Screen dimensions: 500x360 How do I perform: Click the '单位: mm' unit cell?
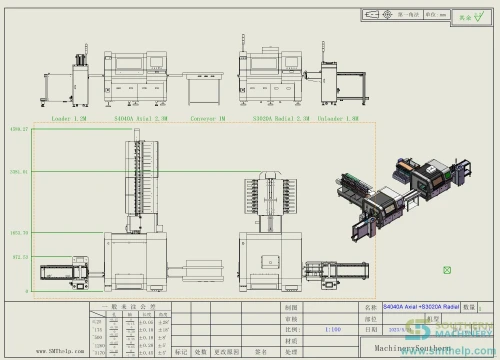click(436, 15)
